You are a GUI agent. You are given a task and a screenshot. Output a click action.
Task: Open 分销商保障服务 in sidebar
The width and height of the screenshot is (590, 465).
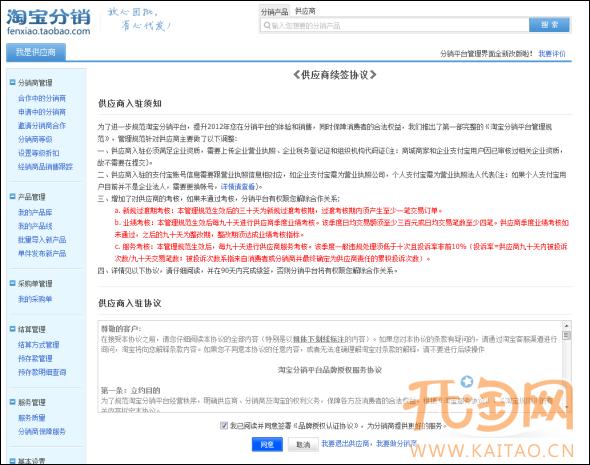(x=42, y=432)
